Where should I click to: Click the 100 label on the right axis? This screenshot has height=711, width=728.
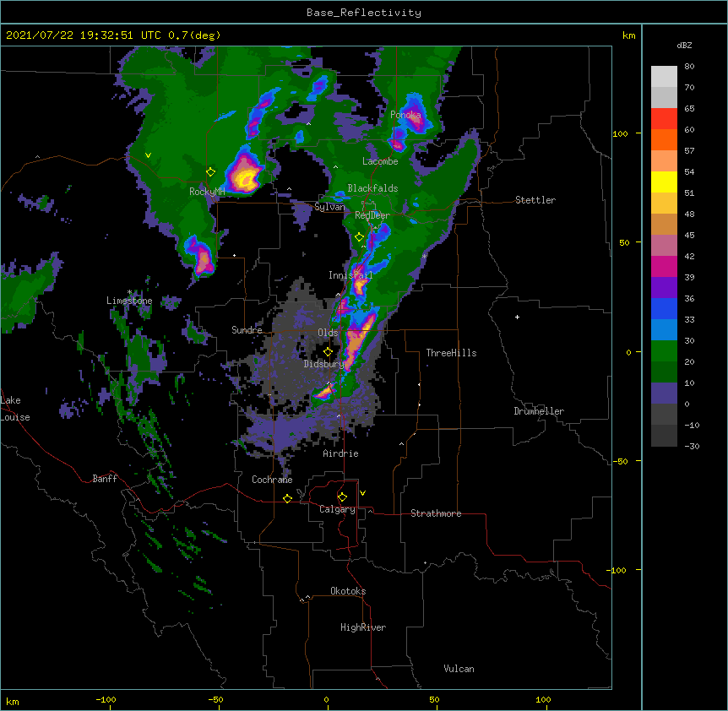point(620,133)
